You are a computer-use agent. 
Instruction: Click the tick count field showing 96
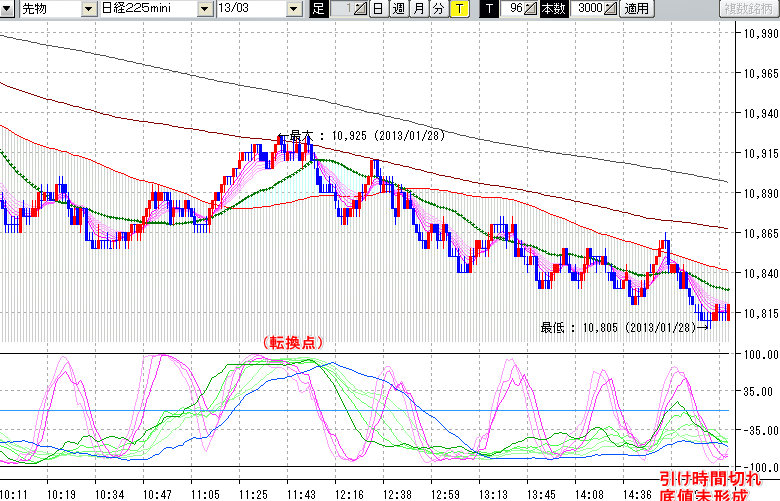514,9
